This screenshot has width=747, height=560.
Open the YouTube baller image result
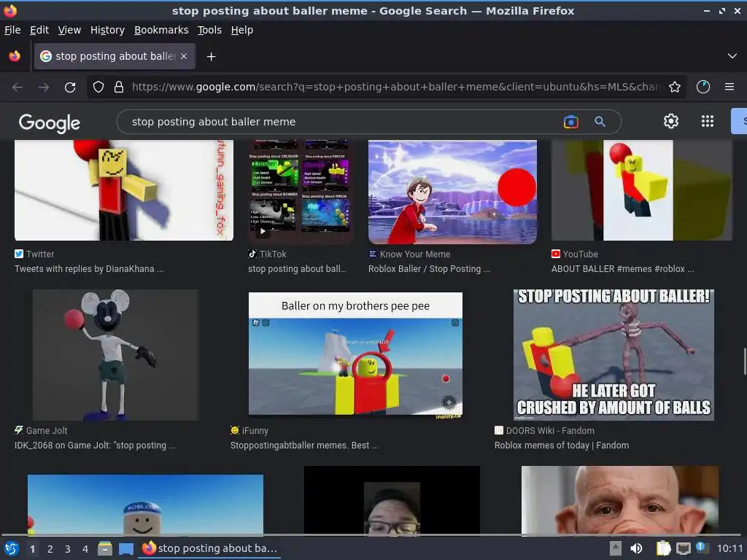(x=642, y=190)
